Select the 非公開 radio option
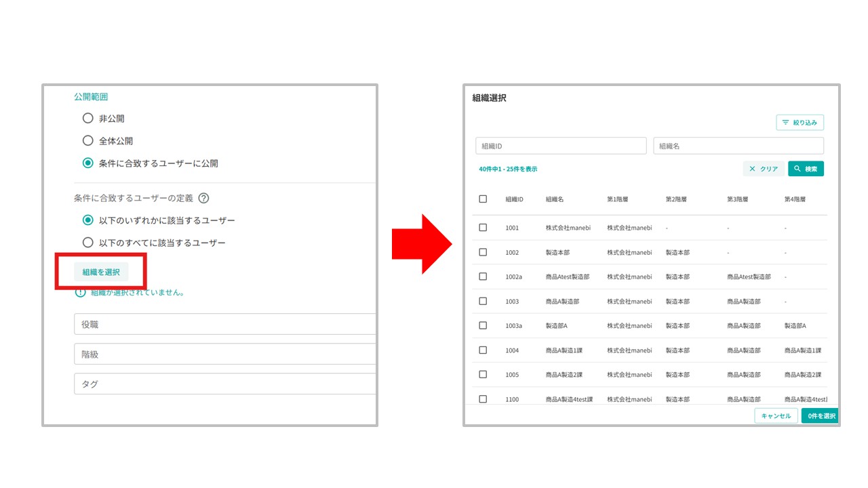868x488 pixels. click(x=87, y=119)
